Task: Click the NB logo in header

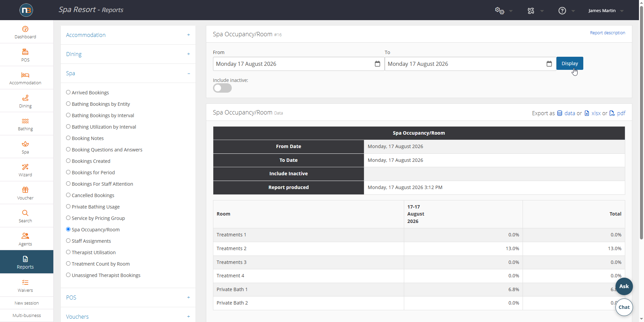Action: pyautogui.click(x=26, y=10)
